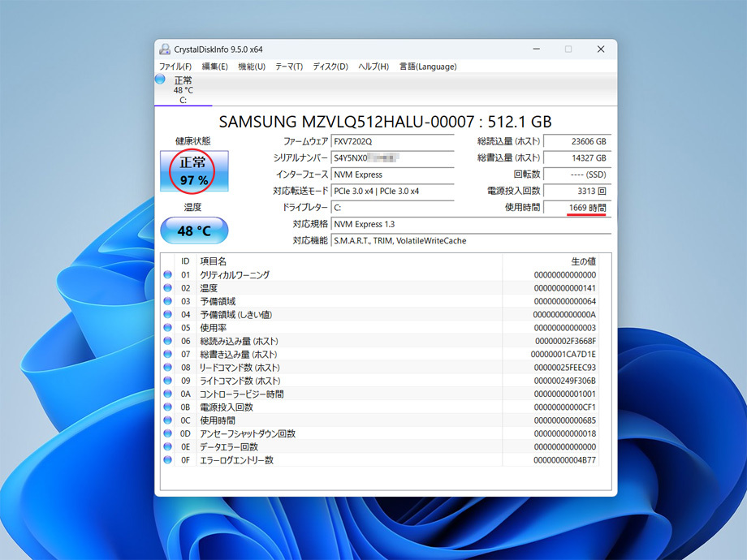
Task: Minimize the CrystalDiskInfo window
Action: pos(537,49)
